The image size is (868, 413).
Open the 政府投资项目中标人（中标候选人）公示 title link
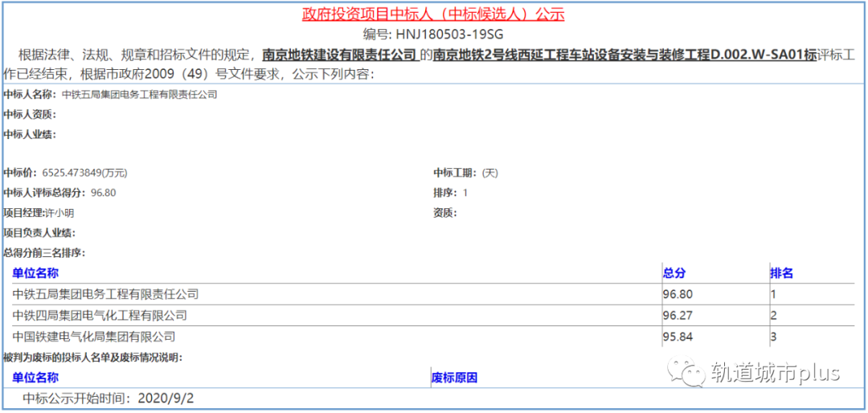[433, 14]
